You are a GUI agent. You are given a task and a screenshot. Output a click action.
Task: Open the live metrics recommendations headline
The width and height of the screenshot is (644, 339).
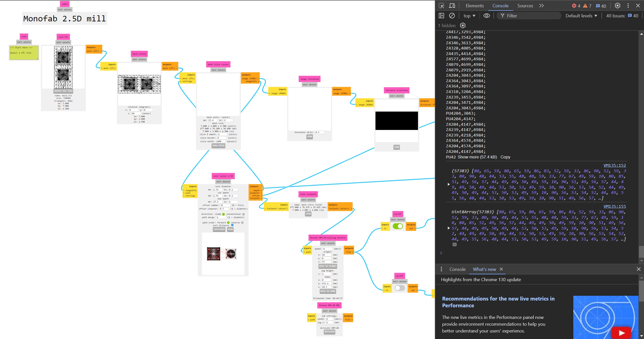point(498,302)
